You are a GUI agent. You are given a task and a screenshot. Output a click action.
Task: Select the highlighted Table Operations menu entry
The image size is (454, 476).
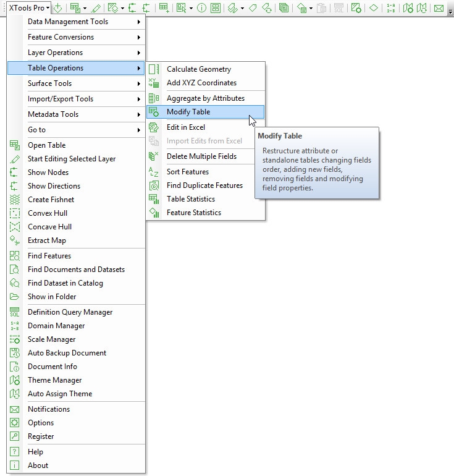click(x=76, y=68)
